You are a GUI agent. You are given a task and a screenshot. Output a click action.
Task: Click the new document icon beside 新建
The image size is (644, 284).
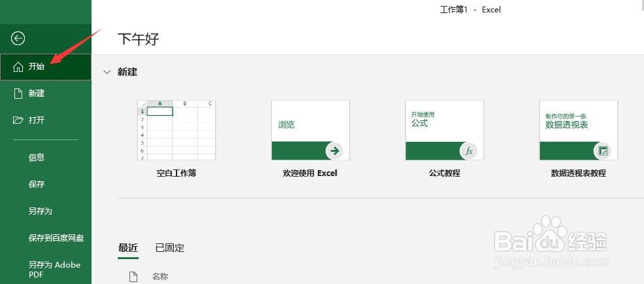(x=18, y=94)
